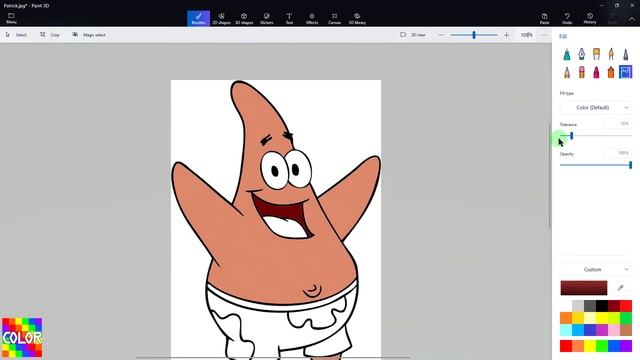Click the current dark red color swatch
This screenshot has width=640, height=360.
pos(584,288)
